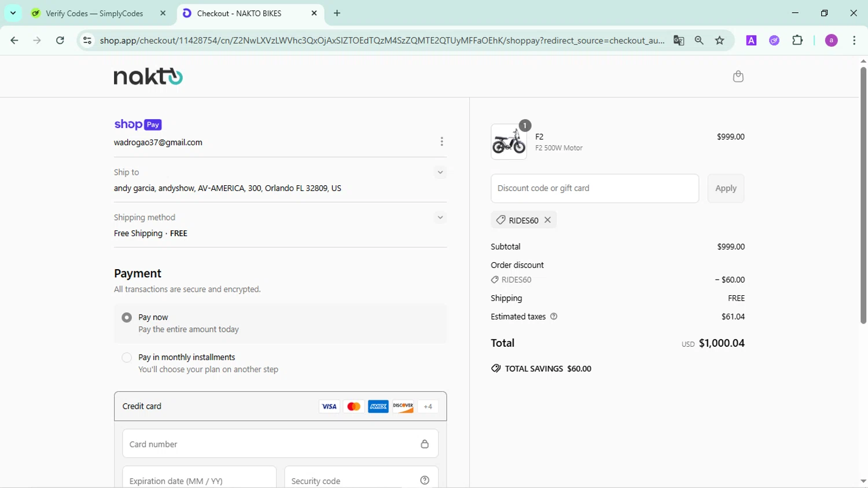Image resolution: width=868 pixels, height=488 pixels.
Task: Click the American Express logo
Action: click(x=378, y=406)
